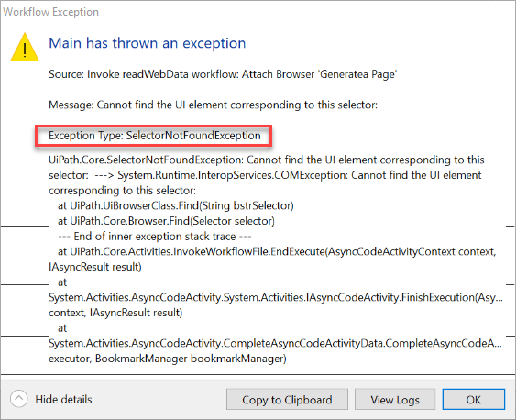Select the Source: Invoke readWebData workflow line

[x=223, y=74]
